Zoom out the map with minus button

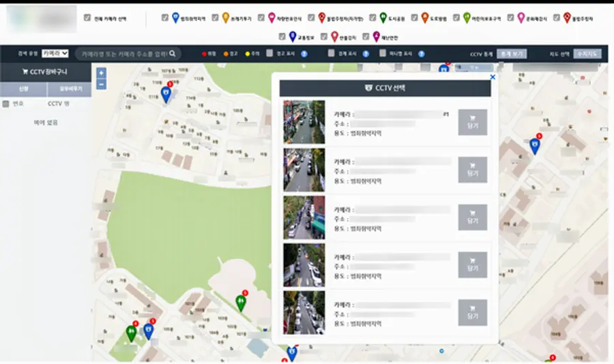pos(101,84)
